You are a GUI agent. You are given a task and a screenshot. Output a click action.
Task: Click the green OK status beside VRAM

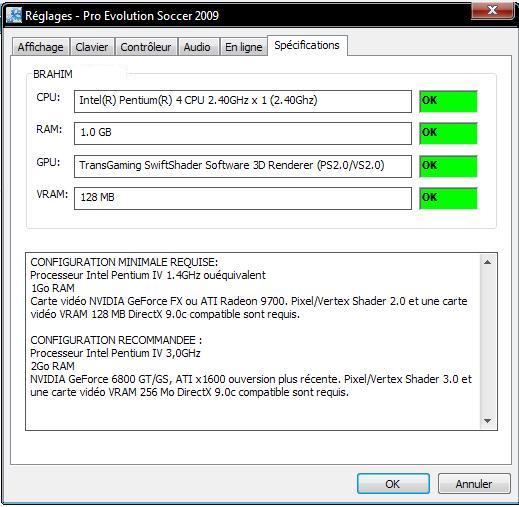coord(448,198)
